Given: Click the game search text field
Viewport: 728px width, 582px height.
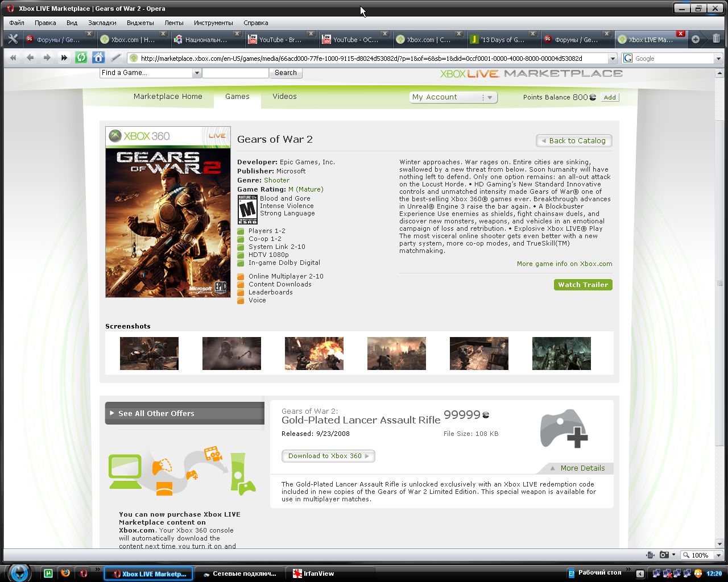Looking at the screenshot, I should (235, 73).
